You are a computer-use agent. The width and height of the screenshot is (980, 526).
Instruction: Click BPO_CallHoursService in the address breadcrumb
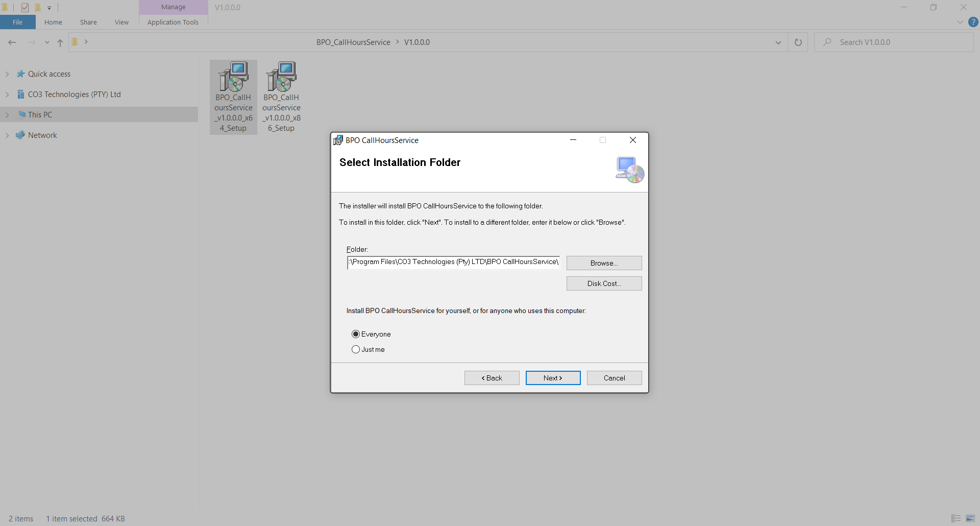353,42
